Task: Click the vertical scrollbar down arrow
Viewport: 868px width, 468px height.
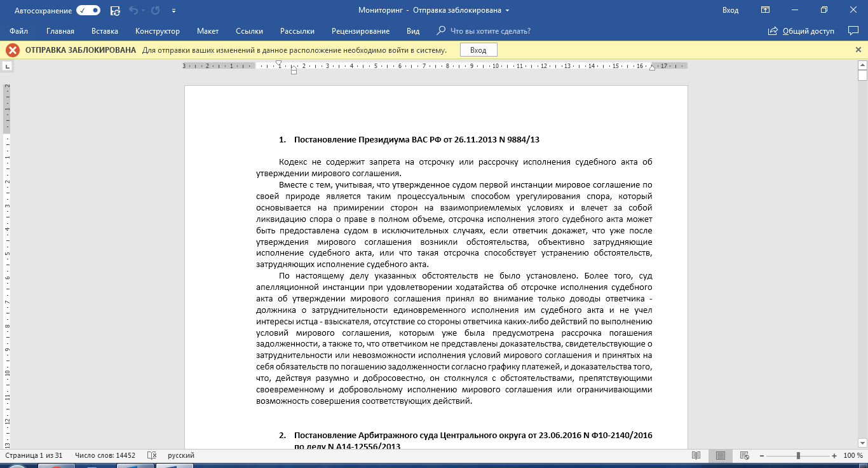Action: [862, 443]
